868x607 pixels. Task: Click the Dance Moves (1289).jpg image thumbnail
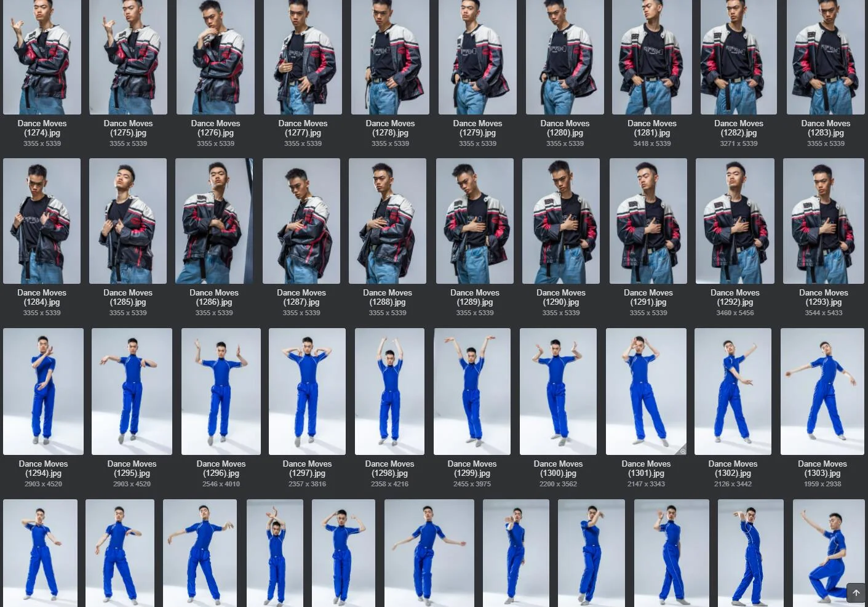pos(475,221)
